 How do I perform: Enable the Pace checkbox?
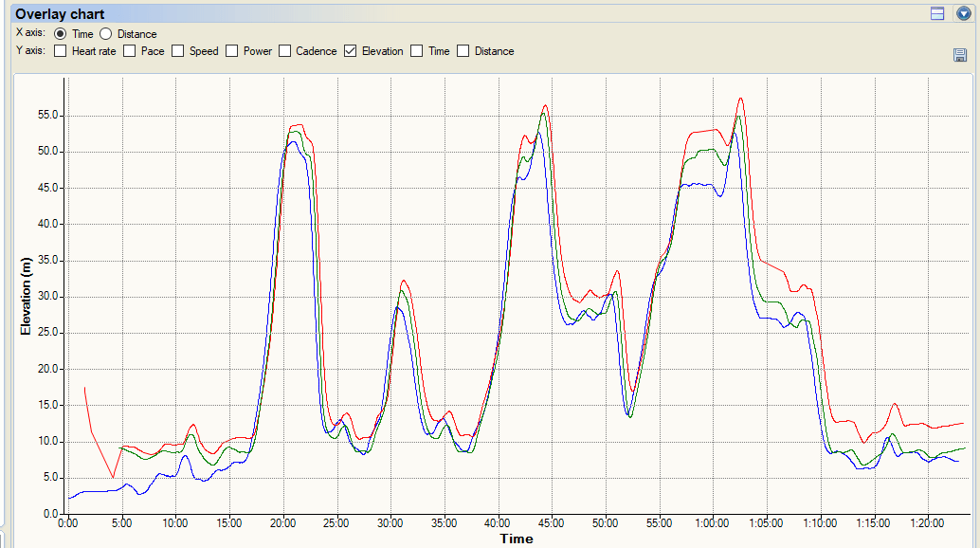click(x=130, y=51)
